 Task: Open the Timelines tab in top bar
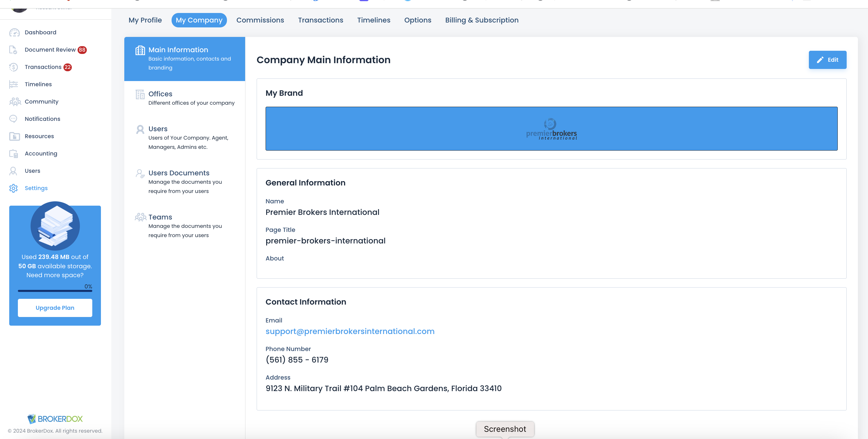point(374,20)
